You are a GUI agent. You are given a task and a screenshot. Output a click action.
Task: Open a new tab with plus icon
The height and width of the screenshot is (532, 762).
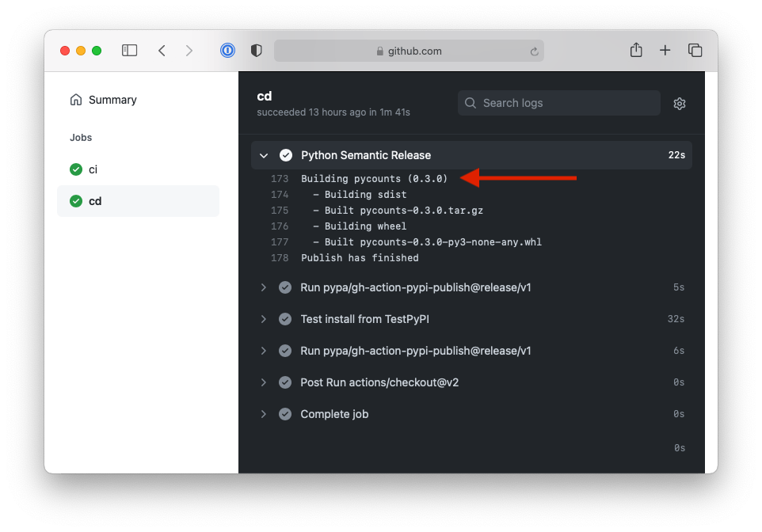[665, 51]
